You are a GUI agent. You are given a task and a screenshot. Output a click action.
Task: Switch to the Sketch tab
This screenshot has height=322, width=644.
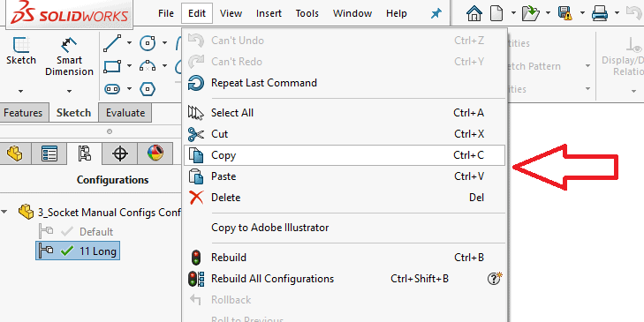point(73,113)
